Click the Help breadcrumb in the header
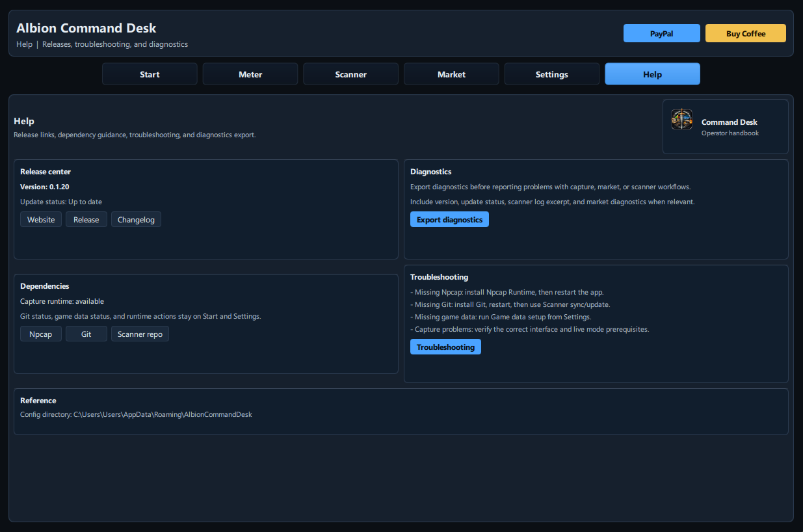Image resolution: width=803 pixels, height=532 pixels. [x=23, y=44]
